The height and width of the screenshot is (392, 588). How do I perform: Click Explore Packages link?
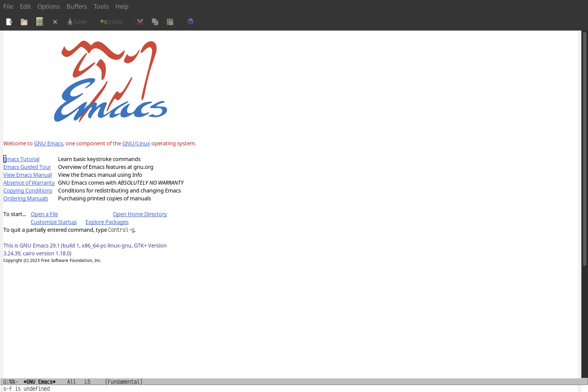point(107,222)
